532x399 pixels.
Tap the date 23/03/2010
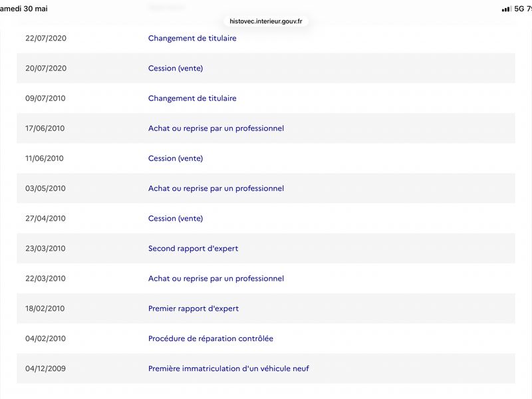click(45, 248)
